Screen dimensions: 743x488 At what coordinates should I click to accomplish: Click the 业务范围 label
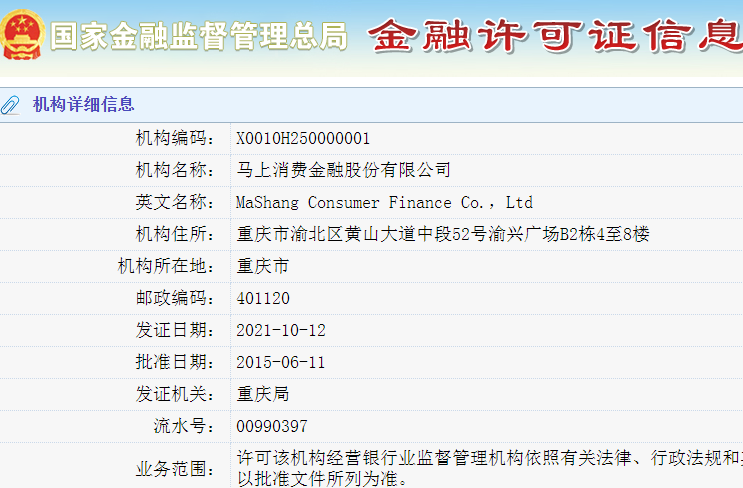pyautogui.click(x=175, y=469)
